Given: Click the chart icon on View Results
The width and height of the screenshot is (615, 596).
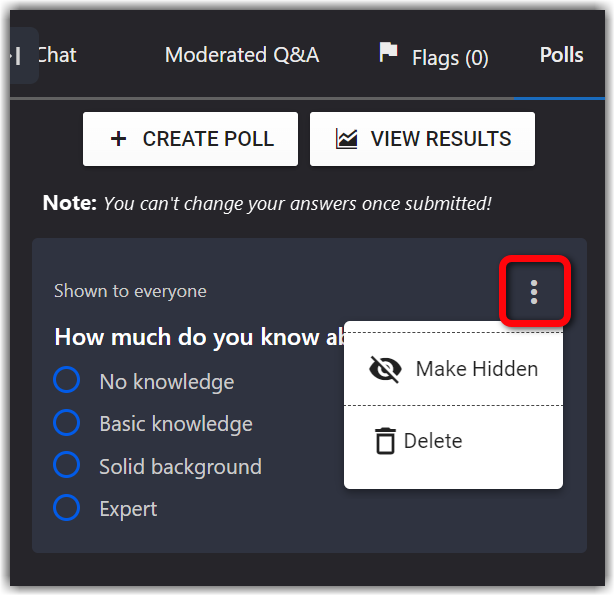Looking at the screenshot, I should pos(347,139).
